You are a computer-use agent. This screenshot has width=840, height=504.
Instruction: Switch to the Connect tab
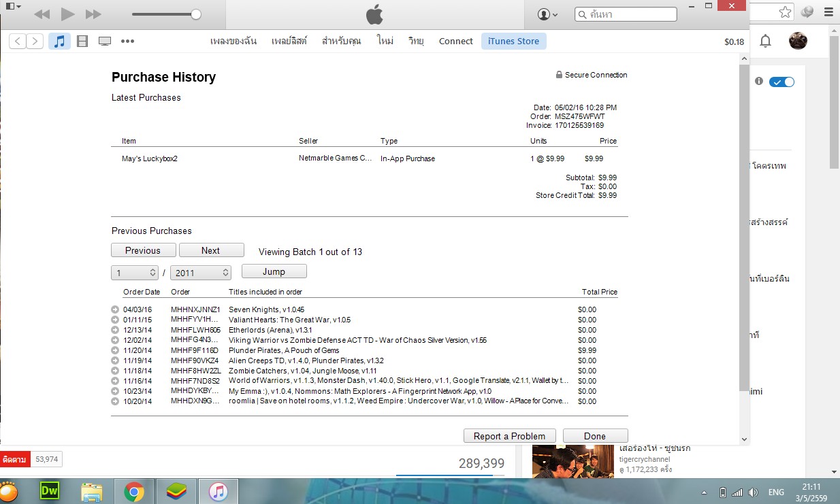(455, 41)
